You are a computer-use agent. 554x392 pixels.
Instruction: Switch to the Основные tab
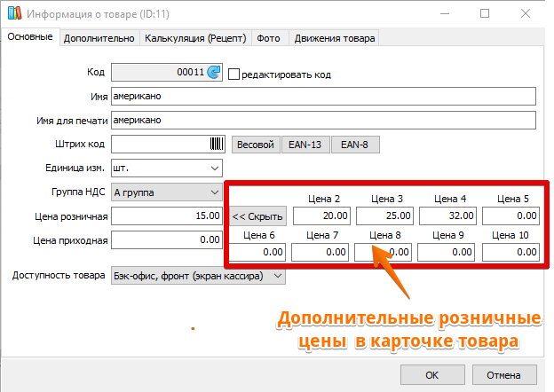coord(30,37)
